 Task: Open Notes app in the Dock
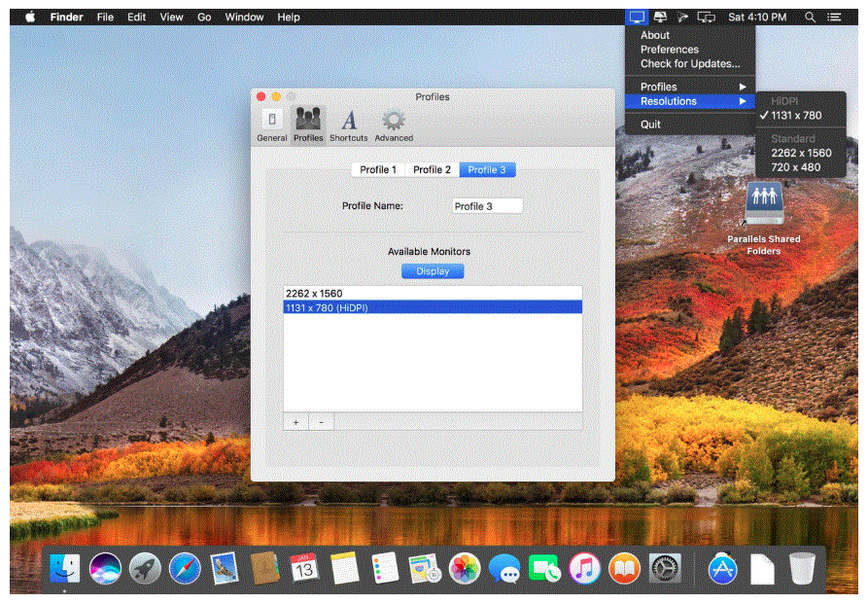(x=344, y=568)
